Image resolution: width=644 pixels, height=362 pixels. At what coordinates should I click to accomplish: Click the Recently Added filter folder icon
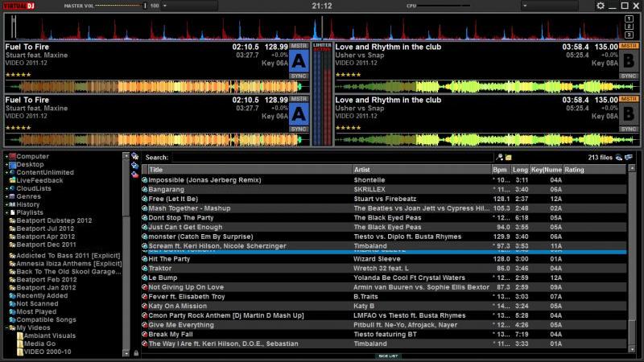(x=13, y=296)
